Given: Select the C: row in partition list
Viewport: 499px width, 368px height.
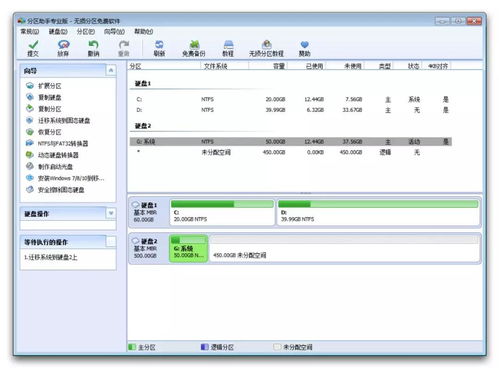Looking at the screenshot, I should 290,99.
